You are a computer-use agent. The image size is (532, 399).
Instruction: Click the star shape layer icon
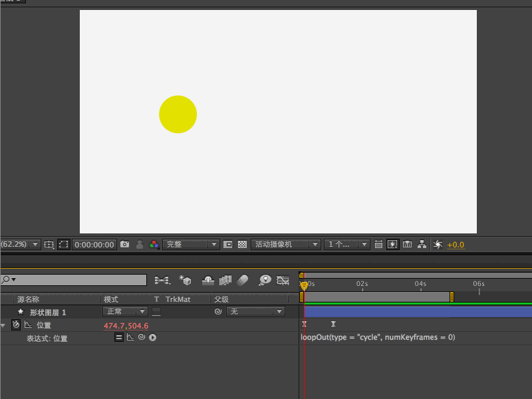click(21, 311)
